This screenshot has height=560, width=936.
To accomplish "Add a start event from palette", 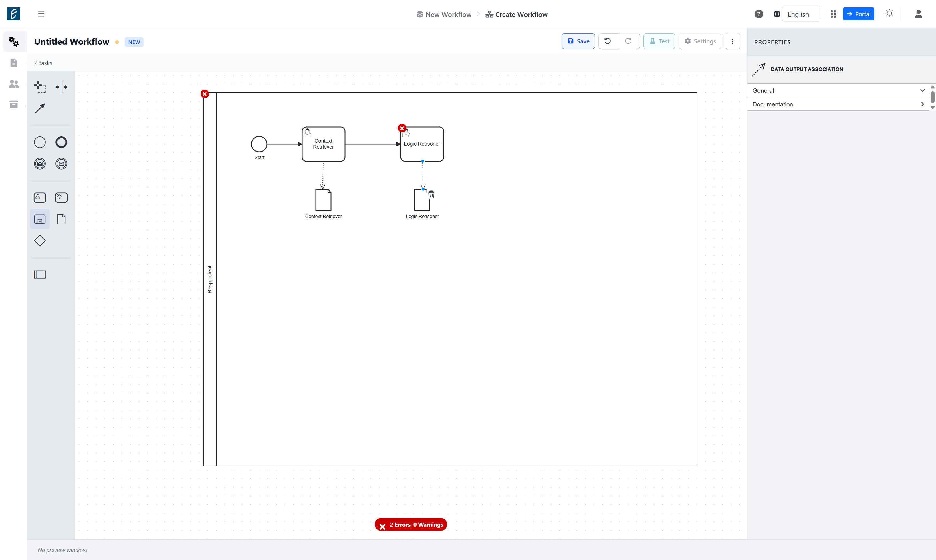I will tap(40, 142).
